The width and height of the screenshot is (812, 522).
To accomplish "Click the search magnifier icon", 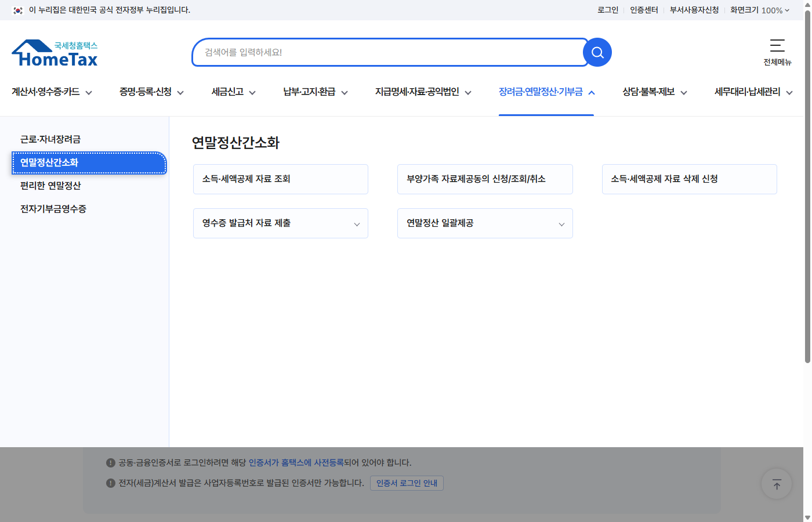I will (597, 52).
